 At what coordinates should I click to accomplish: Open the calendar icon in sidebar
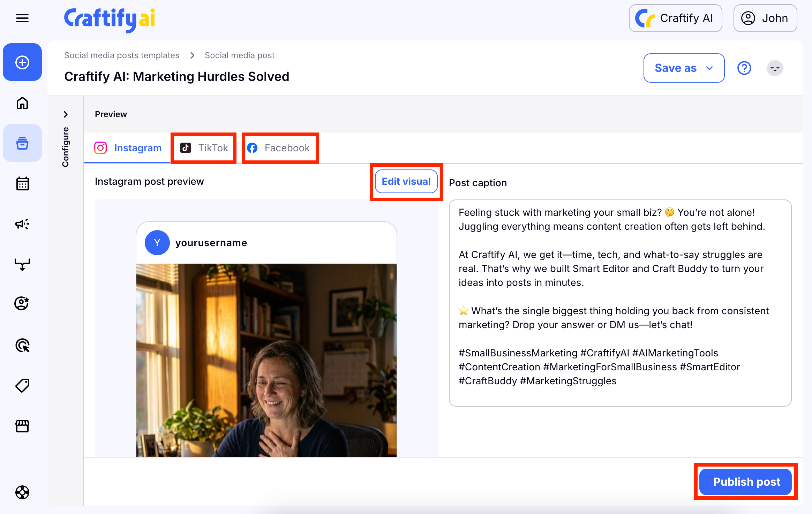tap(22, 183)
